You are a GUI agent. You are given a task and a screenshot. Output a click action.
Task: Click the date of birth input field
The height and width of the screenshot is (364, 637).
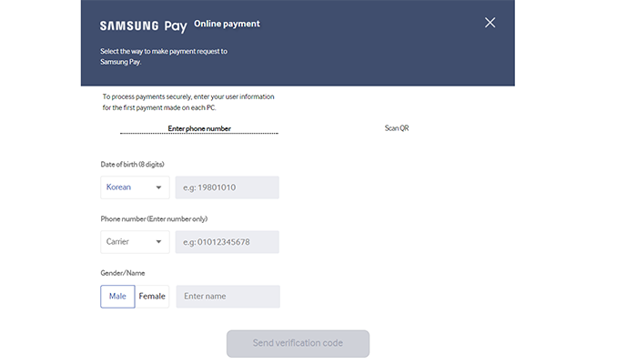227,187
